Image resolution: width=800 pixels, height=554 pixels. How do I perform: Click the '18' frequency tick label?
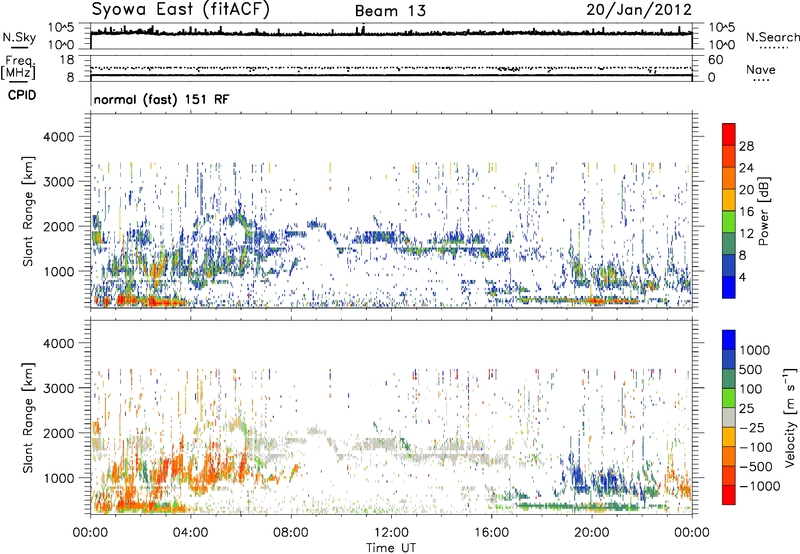point(67,60)
